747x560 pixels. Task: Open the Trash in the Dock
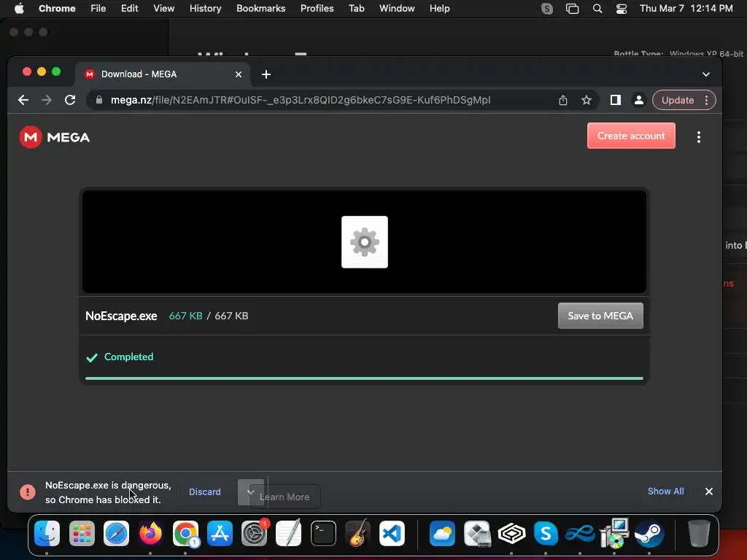pos(699,533)
